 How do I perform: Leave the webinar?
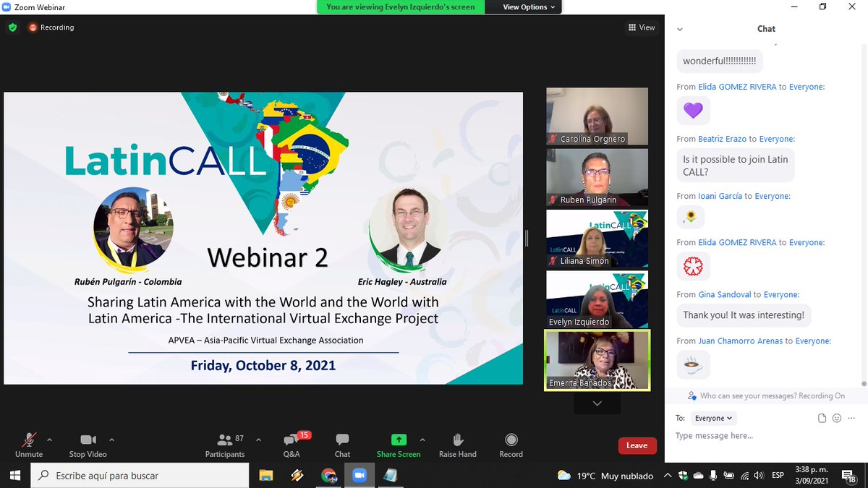[637, 445]
